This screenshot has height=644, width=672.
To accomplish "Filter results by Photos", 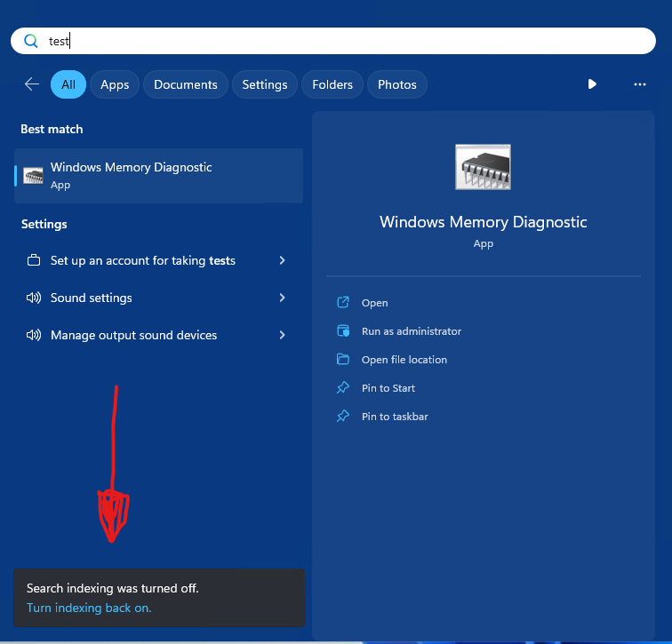I will click(x=396, y=84).
